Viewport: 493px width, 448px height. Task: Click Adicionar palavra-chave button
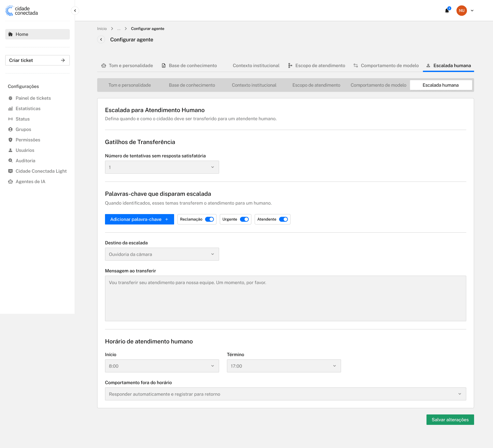(140, 219)
